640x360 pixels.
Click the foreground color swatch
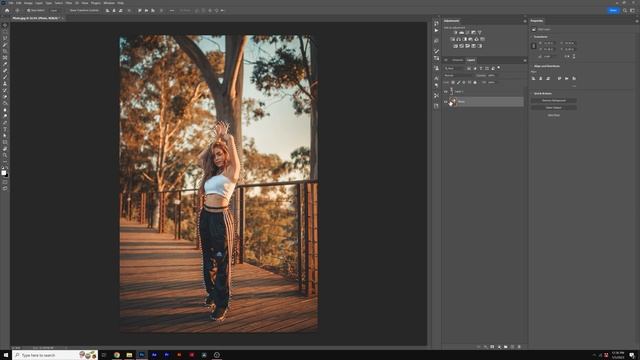click(x=4, y=173)
